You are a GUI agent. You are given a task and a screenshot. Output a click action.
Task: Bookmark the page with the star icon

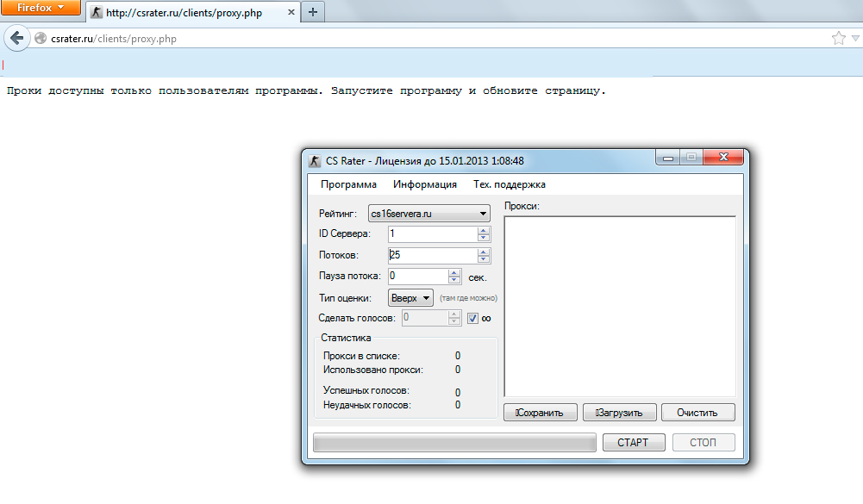pyautogui.click(x=838, y=38)
